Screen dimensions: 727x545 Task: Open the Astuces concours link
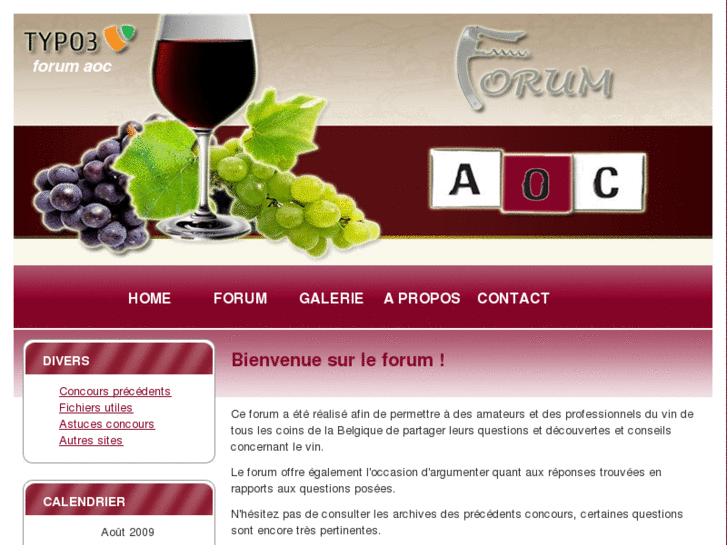tap(107, 424)
